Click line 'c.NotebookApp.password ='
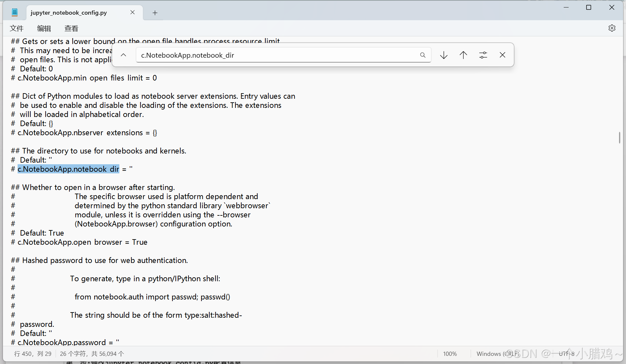Screen dimensions: 626x364 click(65, 342)
